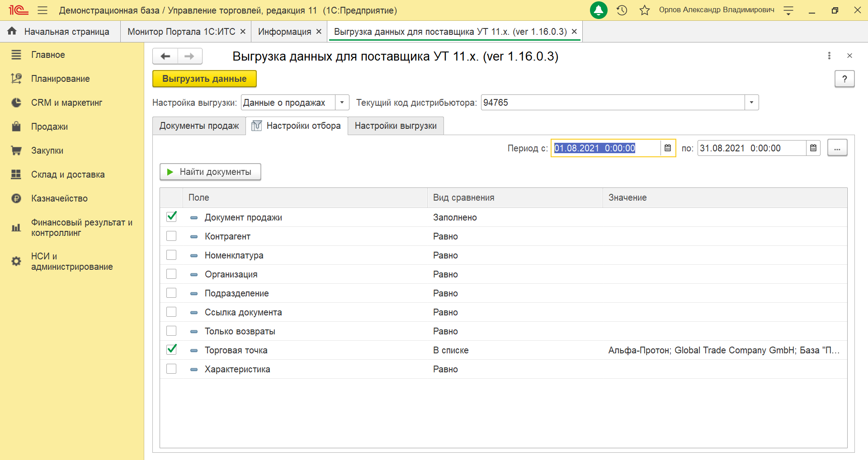Viewport: 868px width, 460px height.
Task: Click user name Орлов Александр Владимирович
Action: (717, 10)
